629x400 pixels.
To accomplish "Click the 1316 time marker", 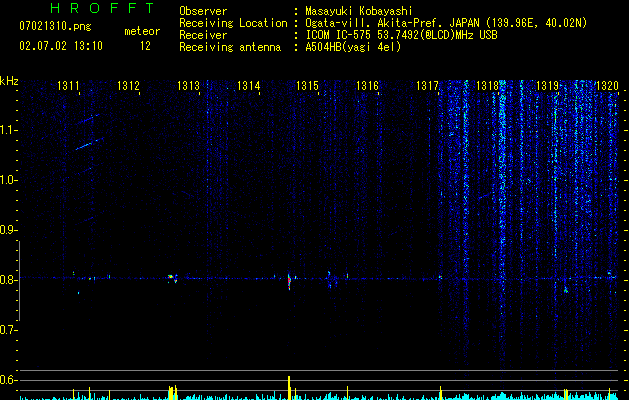I will coord(367,86).
